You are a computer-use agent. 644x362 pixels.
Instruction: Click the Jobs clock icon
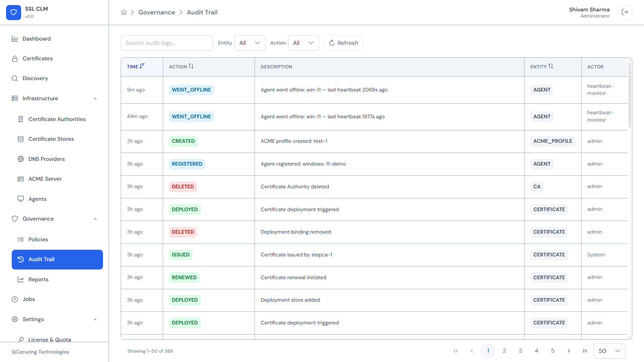(x=15, y=299)
